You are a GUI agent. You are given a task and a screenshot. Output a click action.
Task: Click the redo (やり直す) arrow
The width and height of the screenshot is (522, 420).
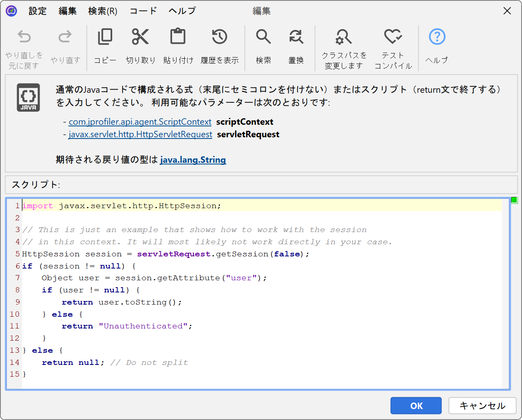[x=65, y=37]
